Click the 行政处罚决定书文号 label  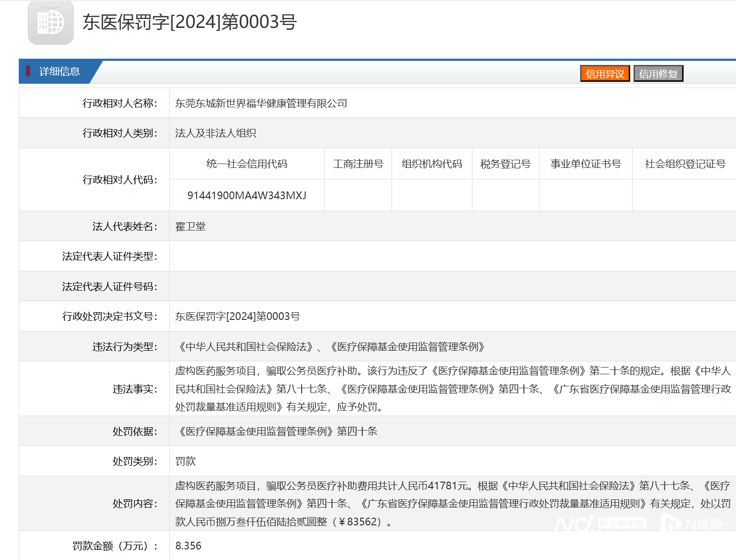110,317
